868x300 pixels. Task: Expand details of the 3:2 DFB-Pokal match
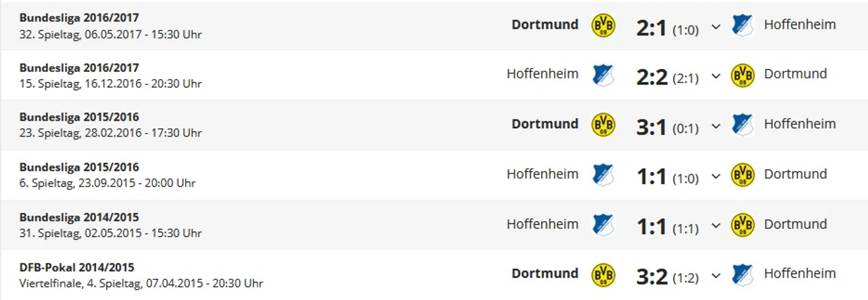[716, 276]
